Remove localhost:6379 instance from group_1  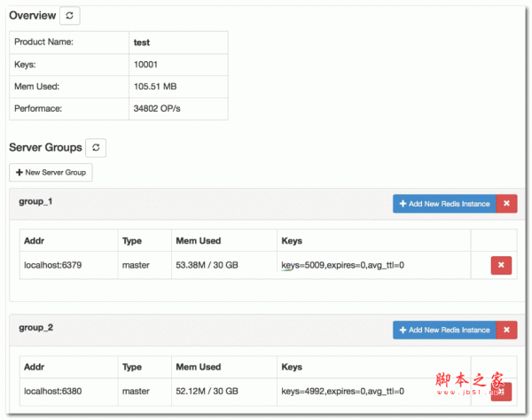click(x=501, y=266)
